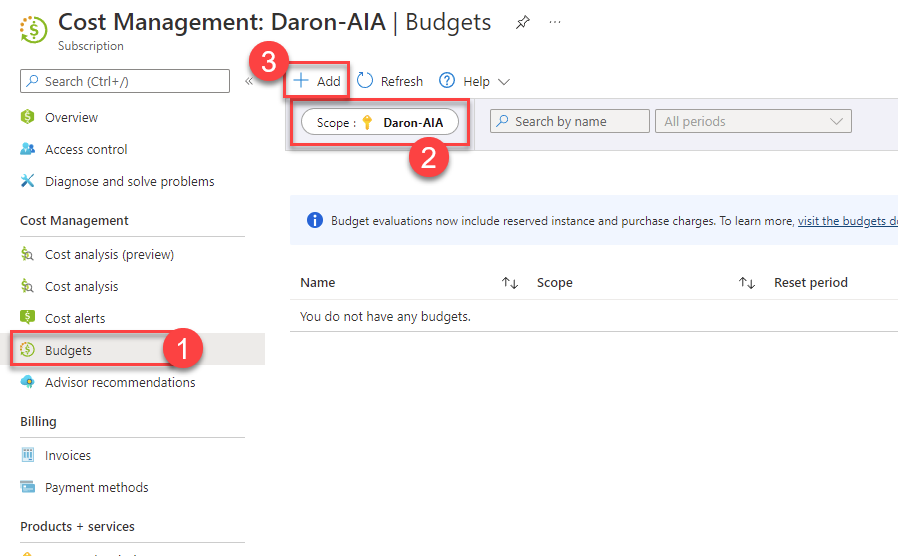Sort by the Scope column

(x=554, y=283)
